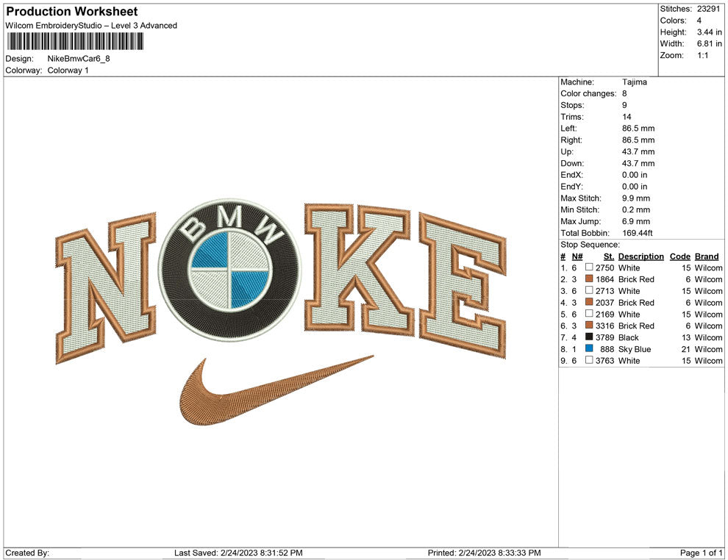Click the 'Description' column header
This screenshot has height=560, width=728.
641,256
